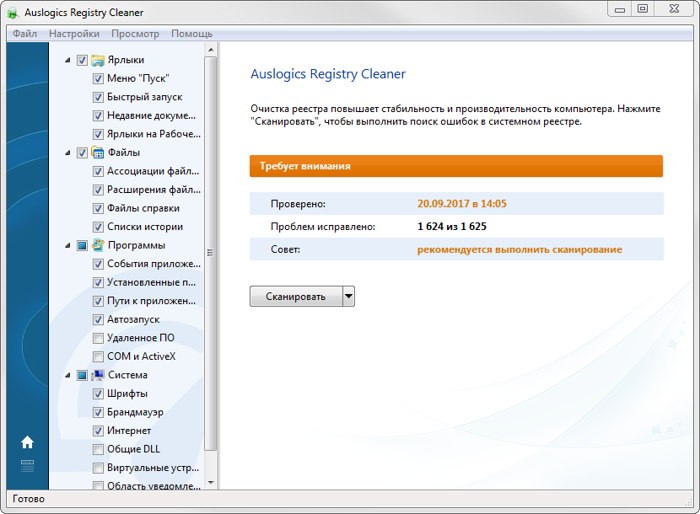The image size is (700, 514).
Task: Uncheck Брандмауэр checkbox
Action: coord(98,412)
